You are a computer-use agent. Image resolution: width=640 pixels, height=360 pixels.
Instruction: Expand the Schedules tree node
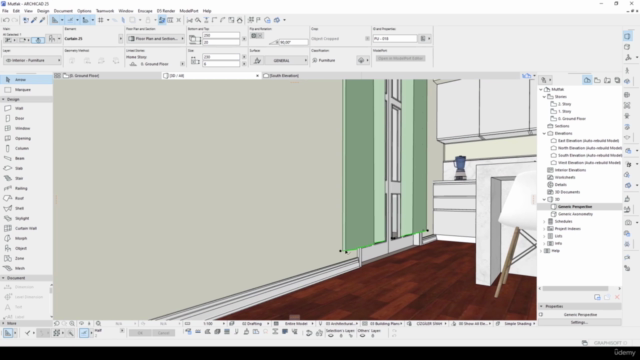[x=544, y=221]
